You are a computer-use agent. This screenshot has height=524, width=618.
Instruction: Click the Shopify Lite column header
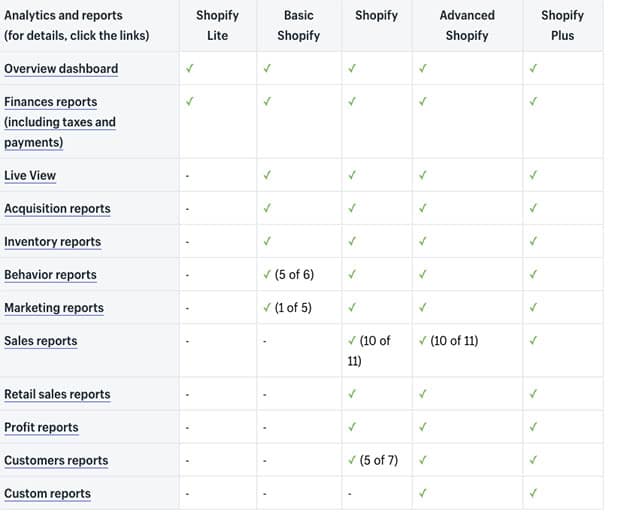coord(217,25)
